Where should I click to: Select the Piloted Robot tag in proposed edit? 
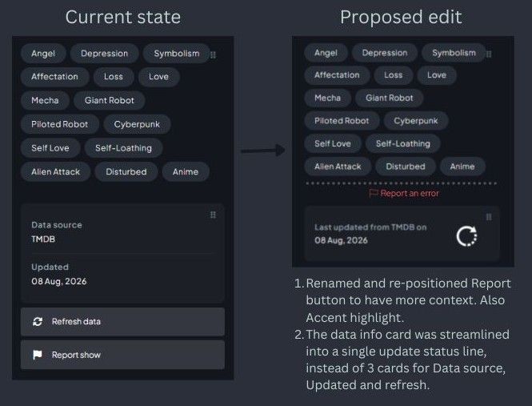[x=342, y=121]
